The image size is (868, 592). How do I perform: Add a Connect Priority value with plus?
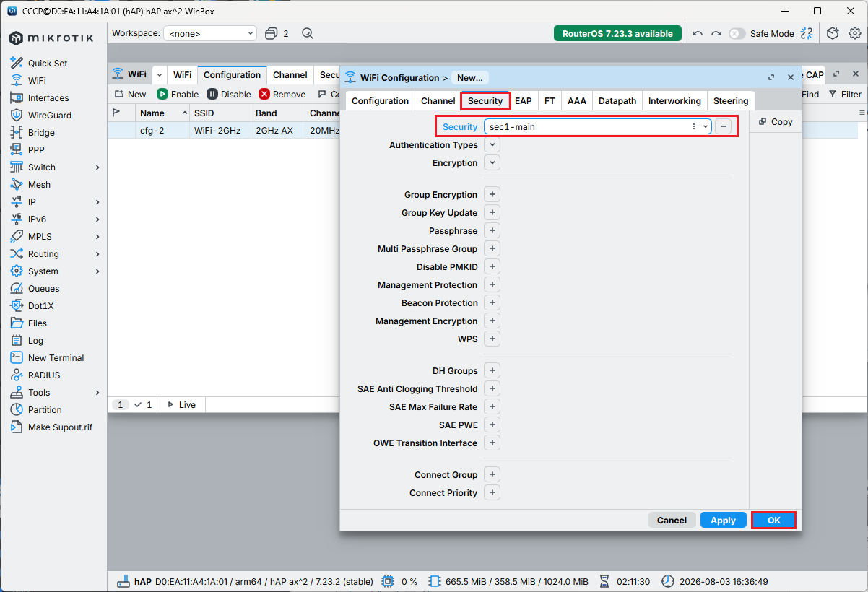point(492,492)
